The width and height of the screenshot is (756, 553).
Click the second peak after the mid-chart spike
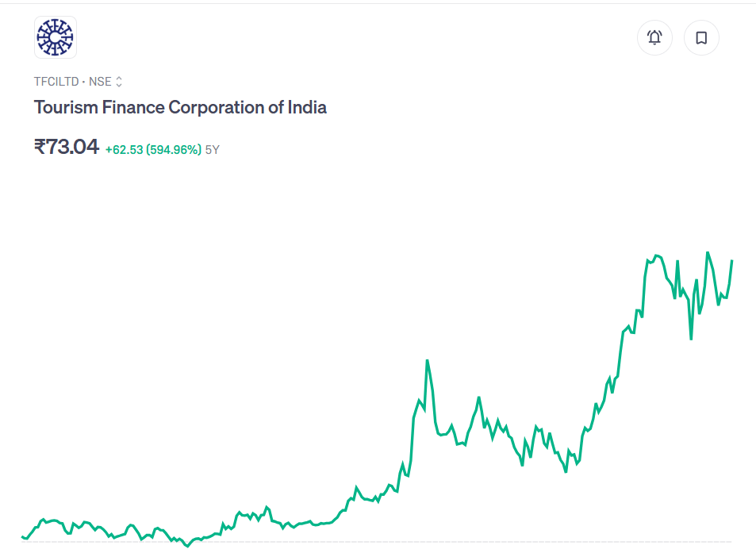click(x=478, y=397)
